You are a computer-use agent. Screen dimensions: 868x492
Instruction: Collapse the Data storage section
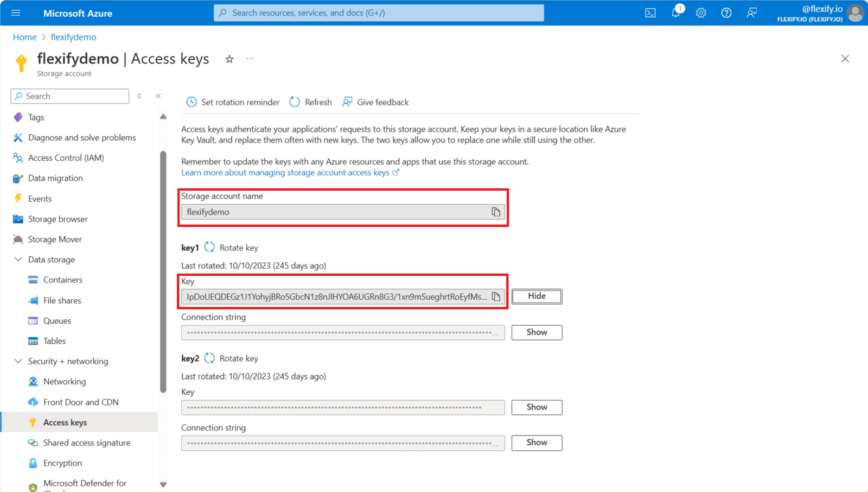tap(18, 260)
